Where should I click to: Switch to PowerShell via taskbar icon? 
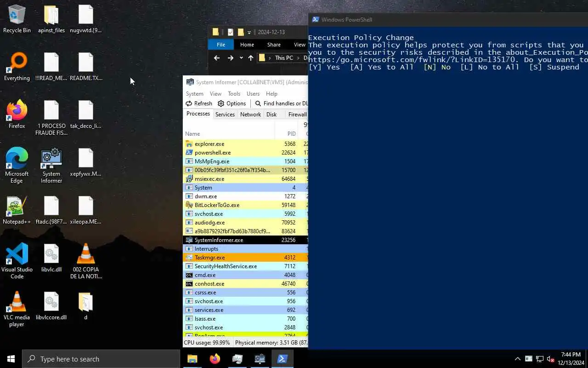[283, 359]
